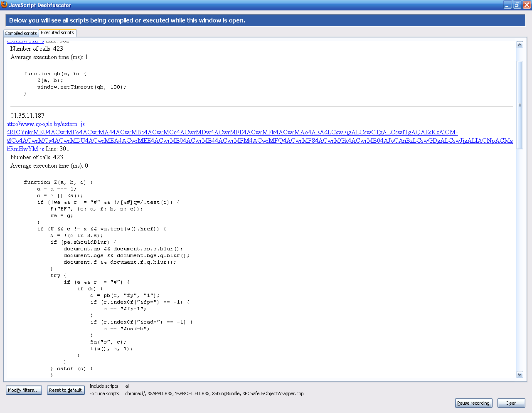Clear the script list
Image resolution: width=532 pixels, height=413 pixels.
511,403
